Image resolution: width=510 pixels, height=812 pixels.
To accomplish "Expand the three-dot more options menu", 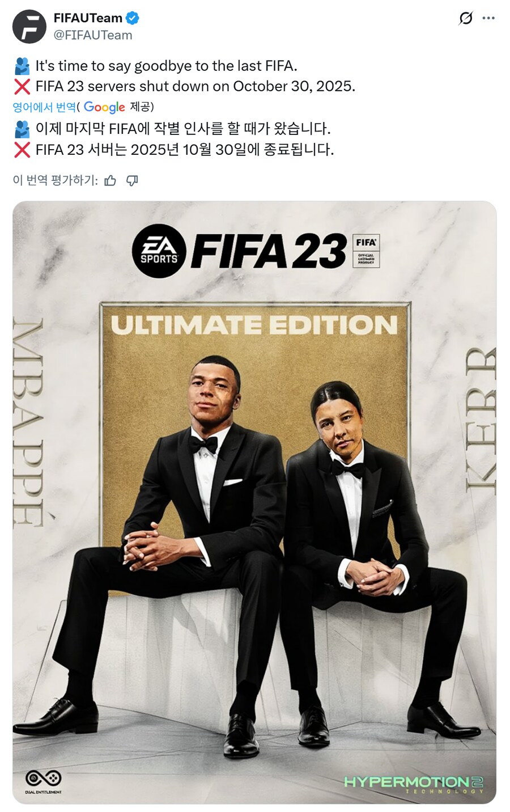I will (x=488, y=18).
